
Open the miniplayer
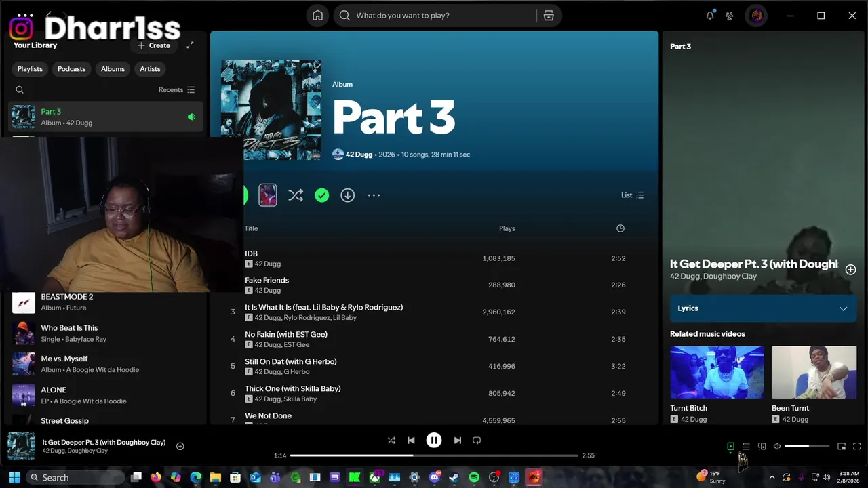coord(842,446)
